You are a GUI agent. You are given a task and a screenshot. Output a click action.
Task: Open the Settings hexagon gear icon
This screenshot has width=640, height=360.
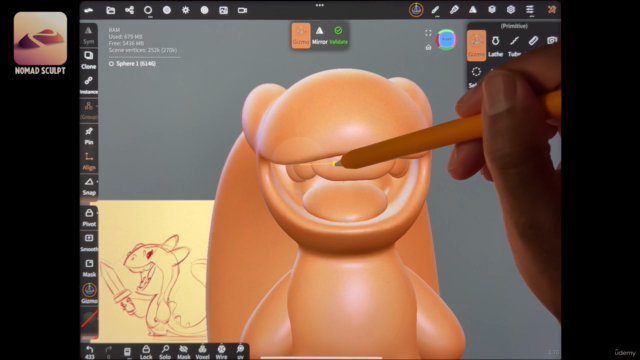(x=511, y=10)
